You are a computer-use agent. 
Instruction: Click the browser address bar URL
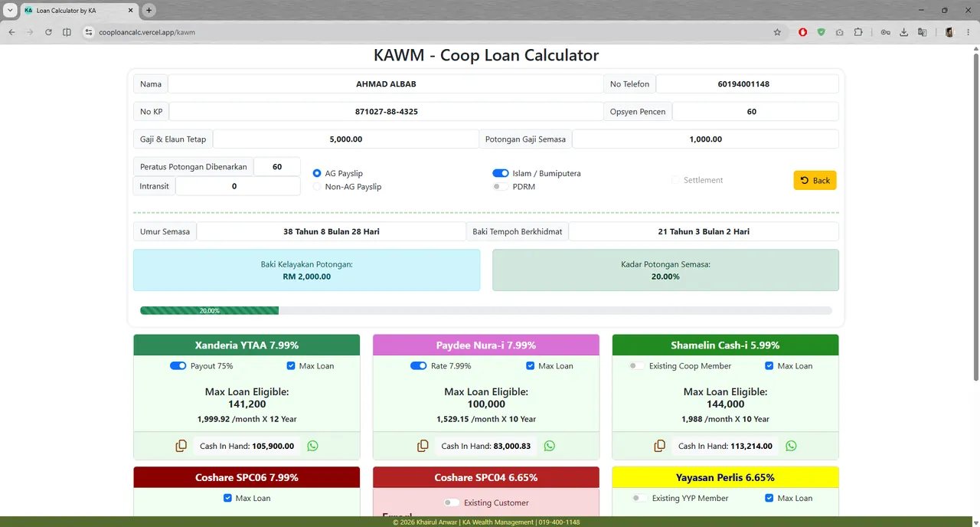point(147,32)
